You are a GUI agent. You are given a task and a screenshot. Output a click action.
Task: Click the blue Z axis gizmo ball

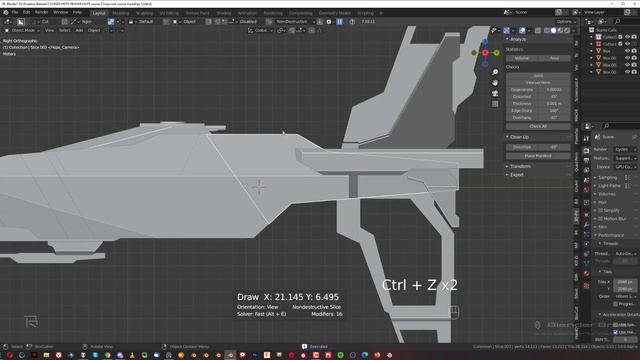[x=485, y=41]
